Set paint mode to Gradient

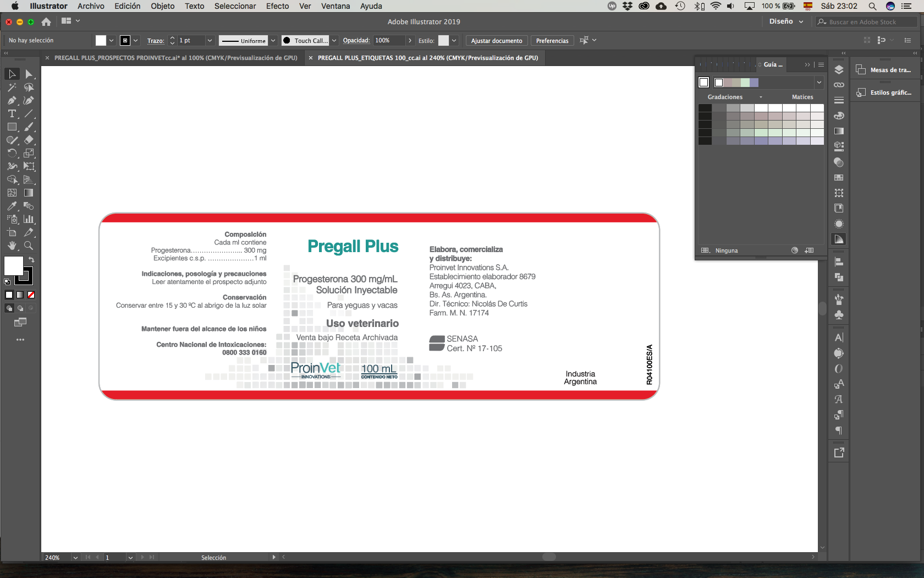click(x=20, y=295)
